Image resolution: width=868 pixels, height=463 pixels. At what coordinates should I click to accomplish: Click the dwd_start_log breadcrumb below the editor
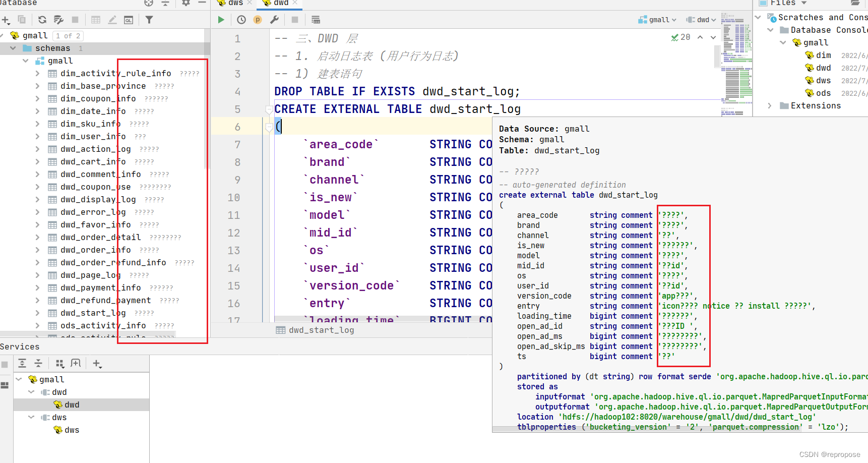coord(315,330)
